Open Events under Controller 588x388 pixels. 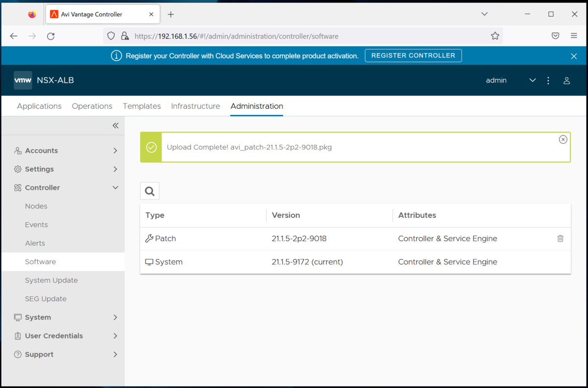[36, 225]
